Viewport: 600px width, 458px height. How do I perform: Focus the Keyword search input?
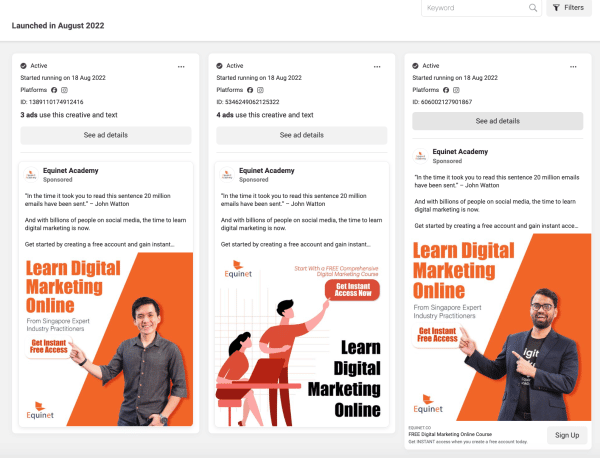481,8
